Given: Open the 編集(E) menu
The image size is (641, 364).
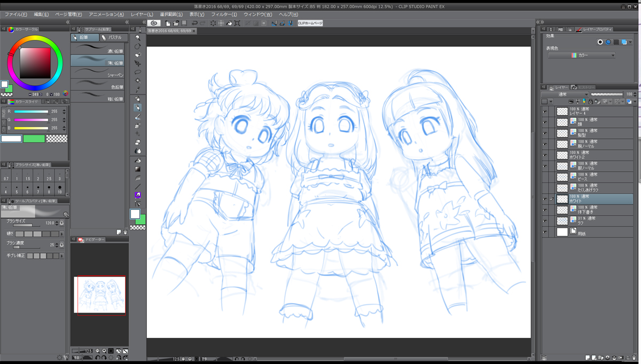Looking at the screenshot, I should pyautogui.click(x=41, y=14).
